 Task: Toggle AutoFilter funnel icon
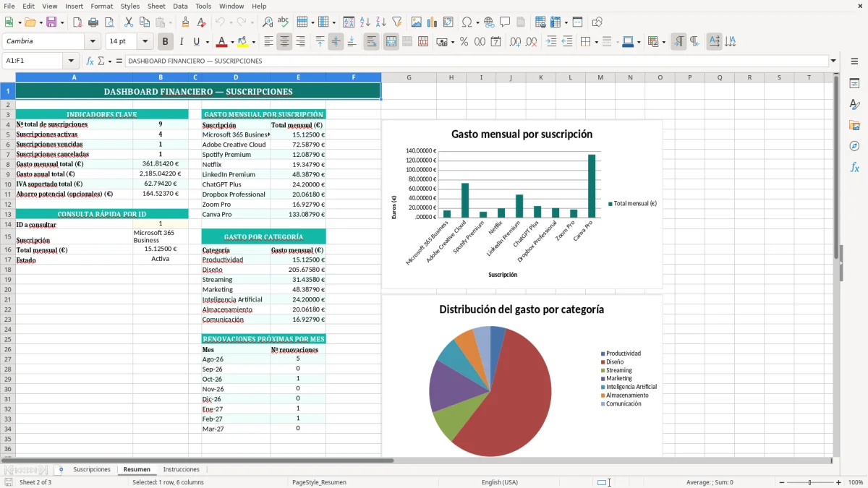pyautogui.click(x=397, y=22)
